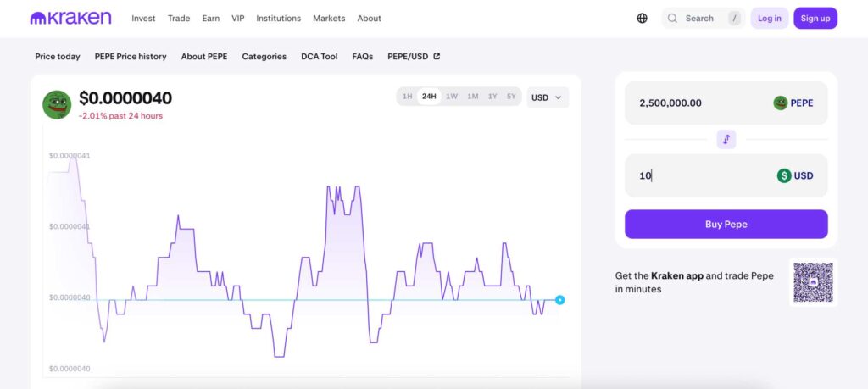This screenshot has width=868, height=389.
Task: Click the green USD dollar icon
Action: tap(784, 176)
